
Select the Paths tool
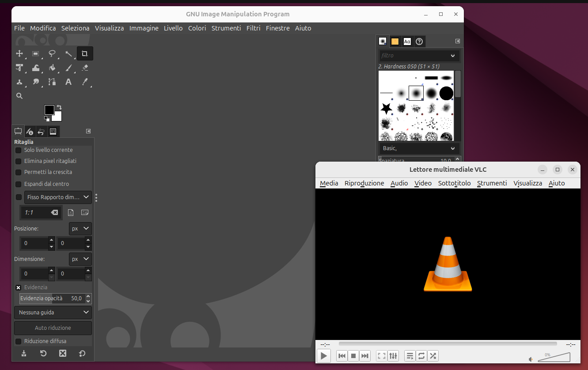click(52, 82)
